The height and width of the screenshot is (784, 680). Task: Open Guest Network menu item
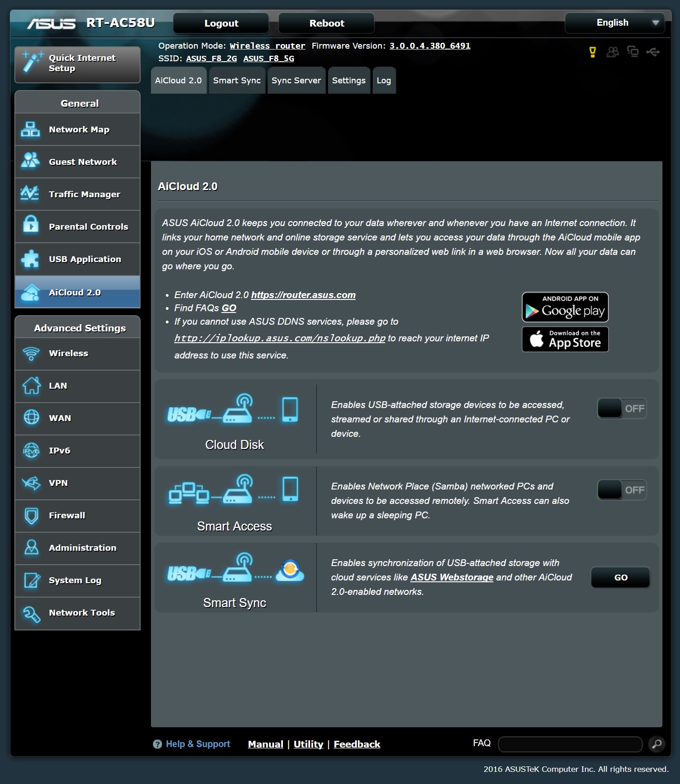(78, 162)
